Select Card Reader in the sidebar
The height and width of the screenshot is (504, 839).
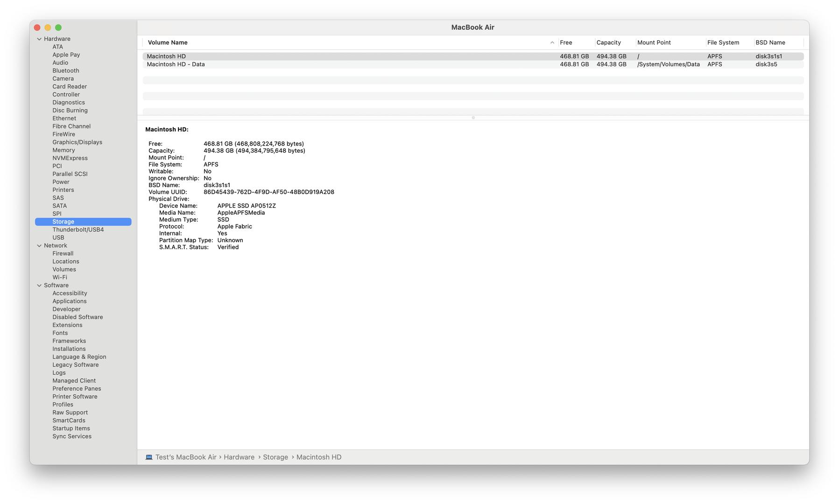click(x=70, y=87)
